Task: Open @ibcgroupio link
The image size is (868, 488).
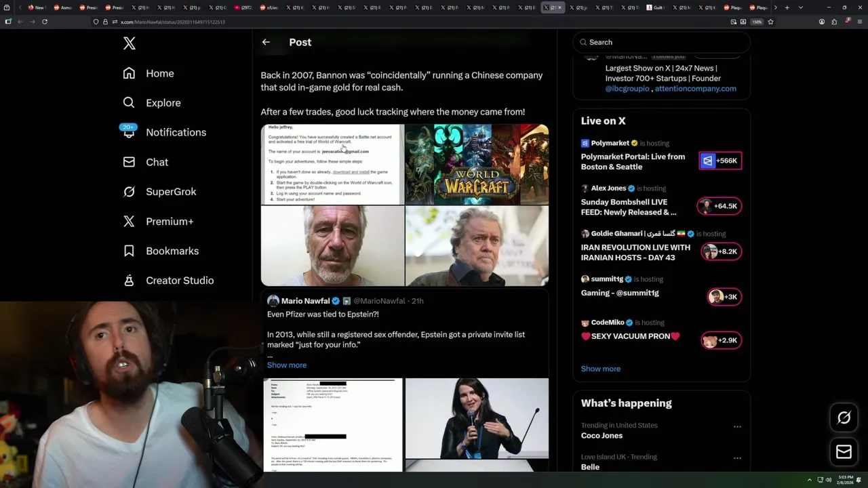Action: tap(627, 88)
